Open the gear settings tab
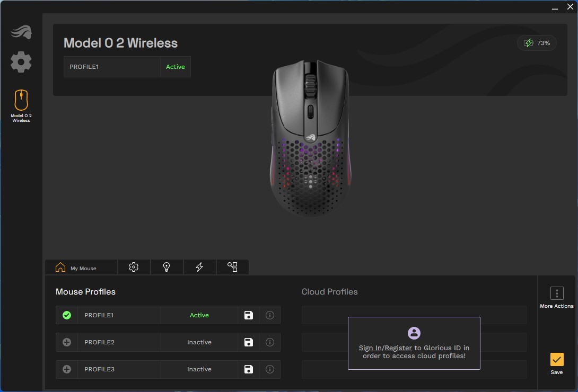578x392 pixels. pyautogui.click(x=134, y=268)
